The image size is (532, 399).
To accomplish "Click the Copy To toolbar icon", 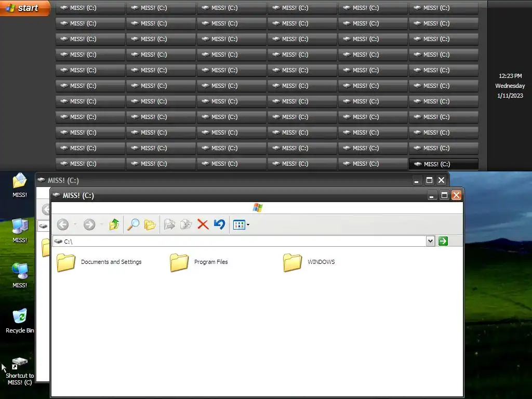I will (x=186, y=224).
